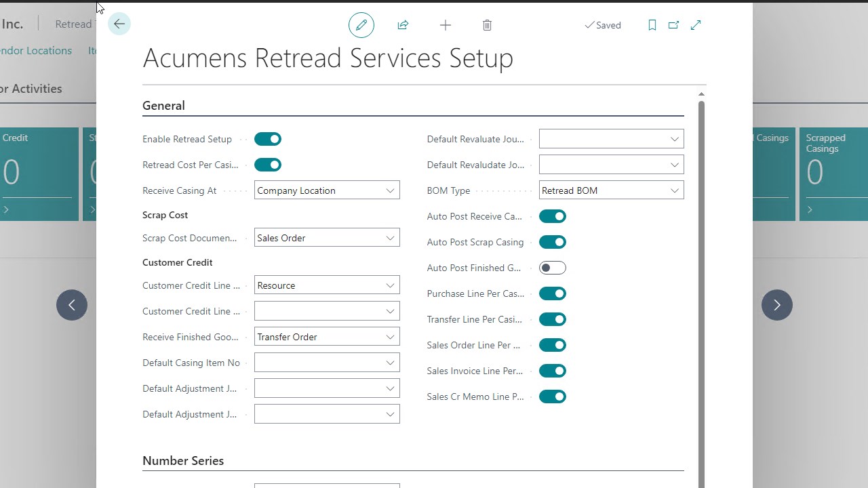Click the edit (pencil) icon
The height and width of the screenshot is (488, 868).
(x=361, y=24)
